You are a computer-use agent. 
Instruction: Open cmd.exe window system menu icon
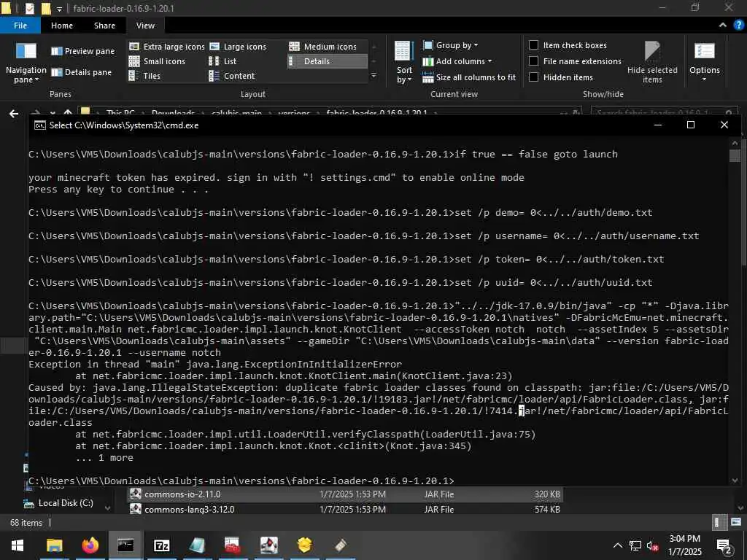[x=40, y=125]
